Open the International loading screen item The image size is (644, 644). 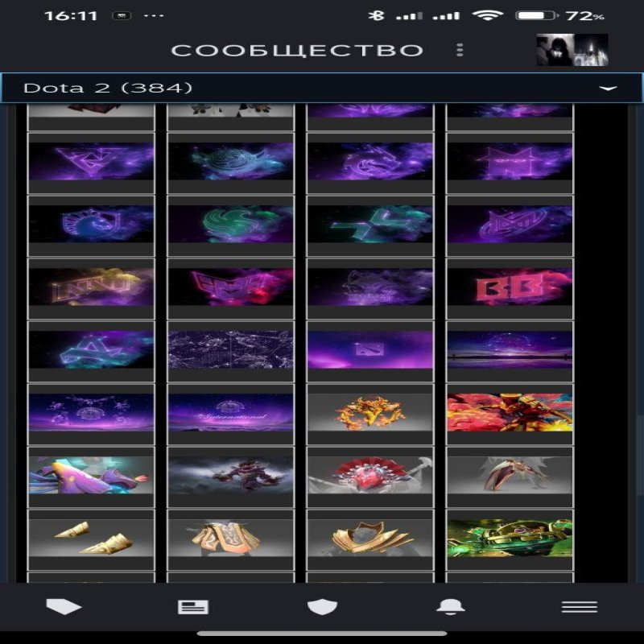(x=230, y=413)
